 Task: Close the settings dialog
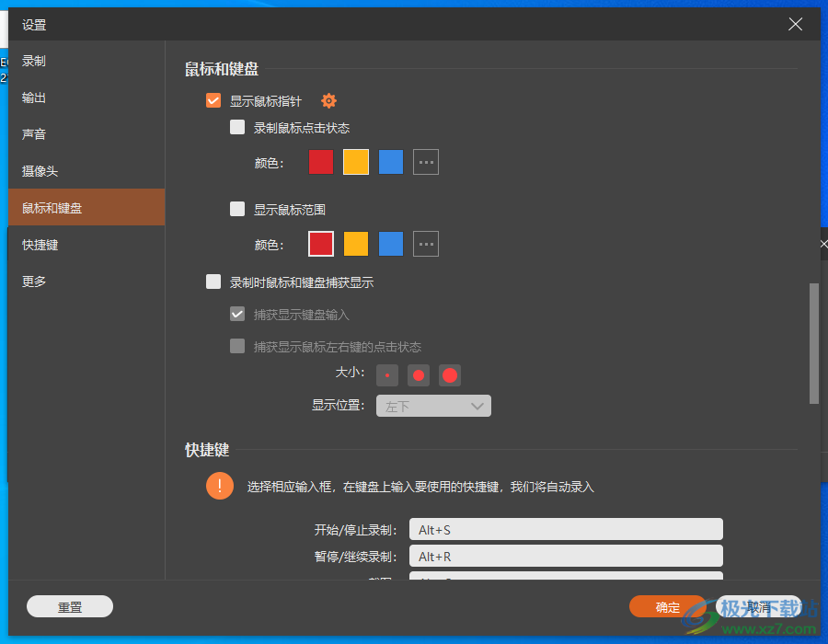tap(795, 24)
